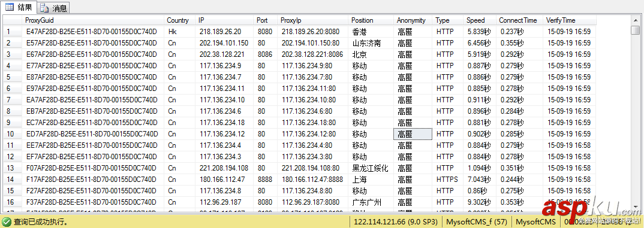Click speed cell 1.094秒
This screenshot has height=228, width=644.
point(479,168)
